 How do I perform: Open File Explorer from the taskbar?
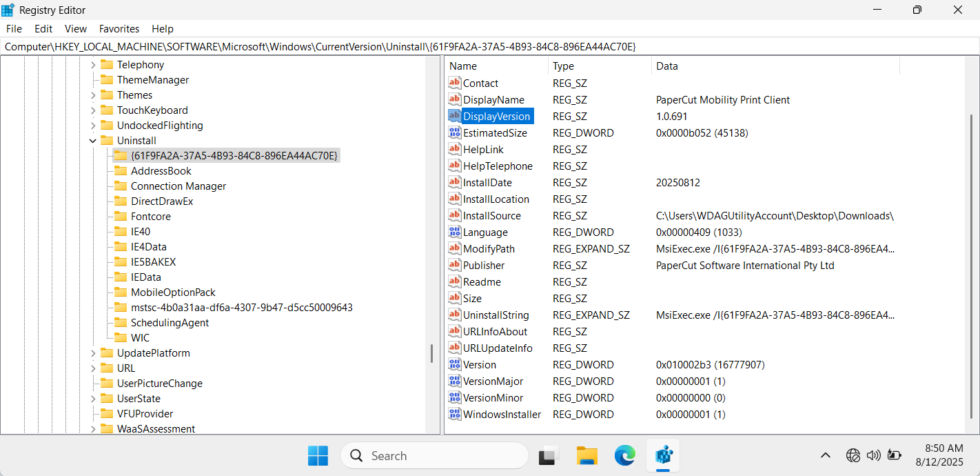click(x=587, y=455)
